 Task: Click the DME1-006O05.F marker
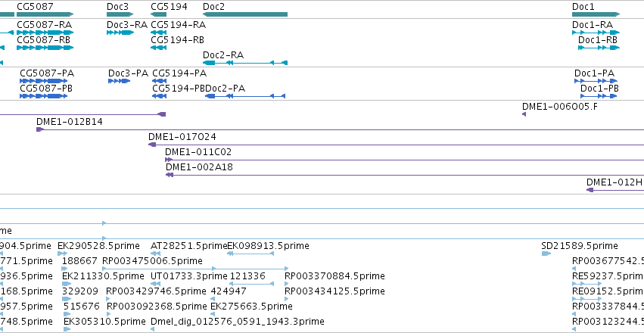(524, 114)
